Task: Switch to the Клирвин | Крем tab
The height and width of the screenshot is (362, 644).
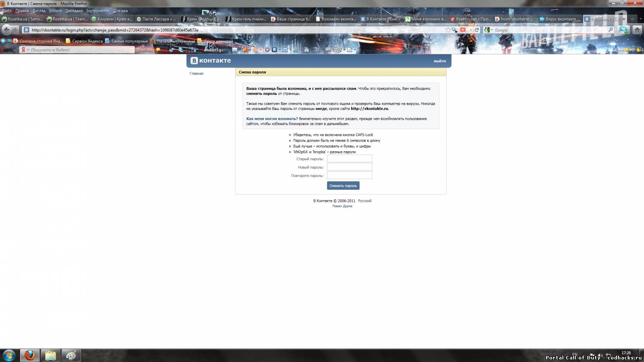Action: (x=112, y=19)
